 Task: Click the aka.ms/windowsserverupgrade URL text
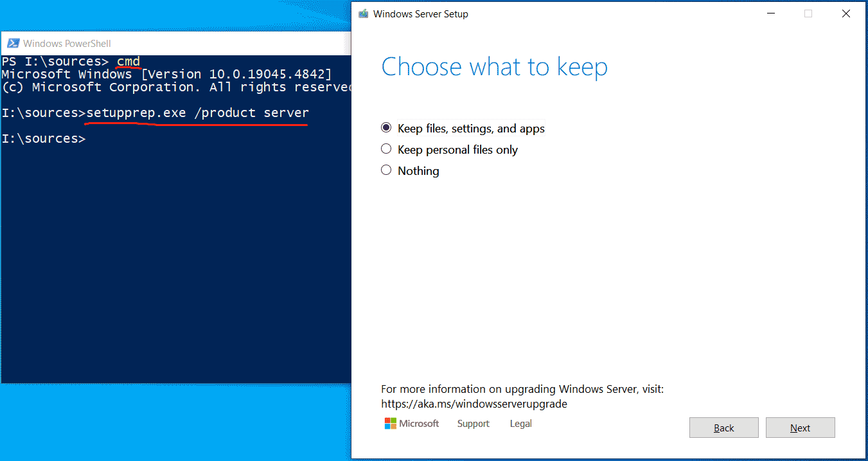pyautogui.click(x=474, y=404)
